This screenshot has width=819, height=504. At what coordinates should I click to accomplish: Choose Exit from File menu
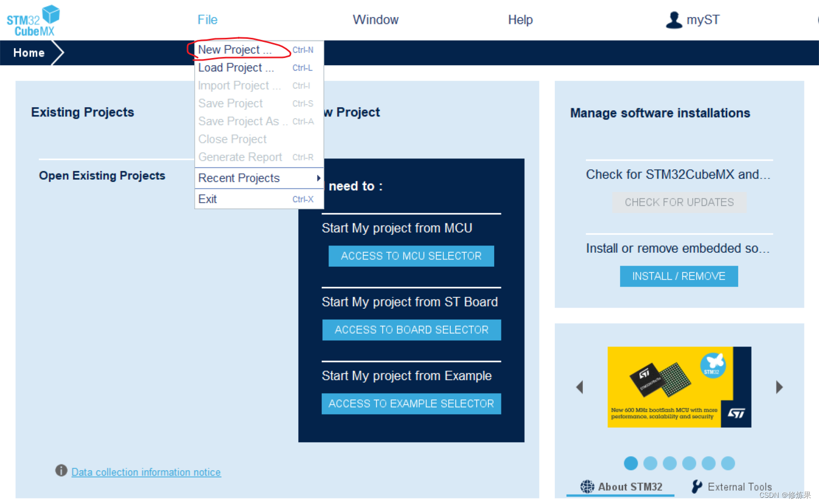(x=259, y=199)
